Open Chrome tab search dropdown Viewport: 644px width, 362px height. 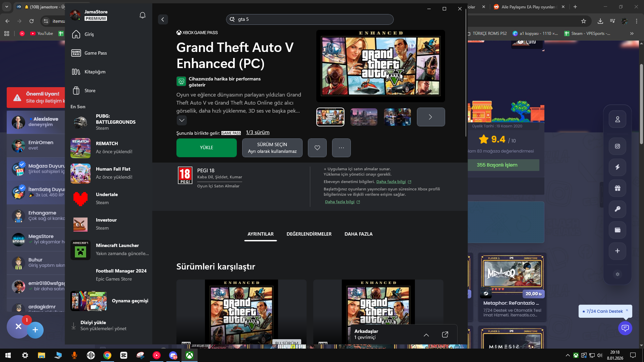pos(7,7)
